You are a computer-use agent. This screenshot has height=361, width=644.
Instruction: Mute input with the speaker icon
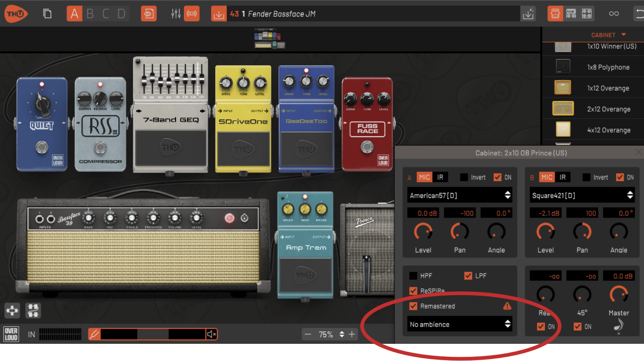click(211, 334)
